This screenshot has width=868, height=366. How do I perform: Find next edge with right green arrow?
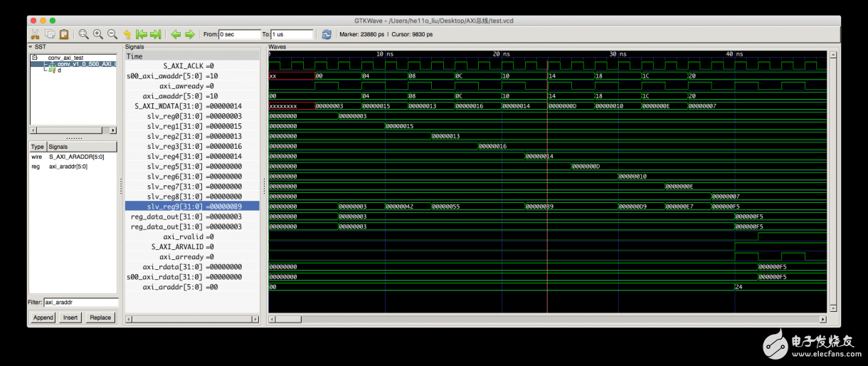pos(190,34)
